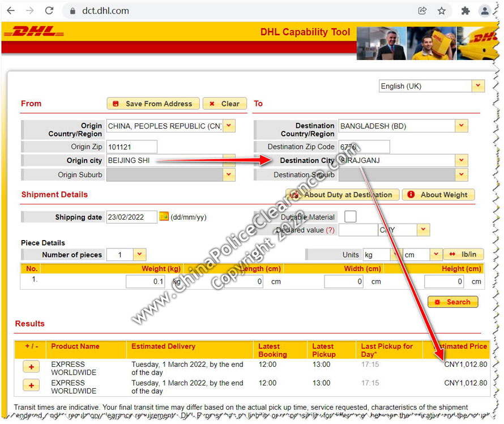Viewport: 504px width, 424px height.
Task: Open About Weight information
Action: coord(438,195)
